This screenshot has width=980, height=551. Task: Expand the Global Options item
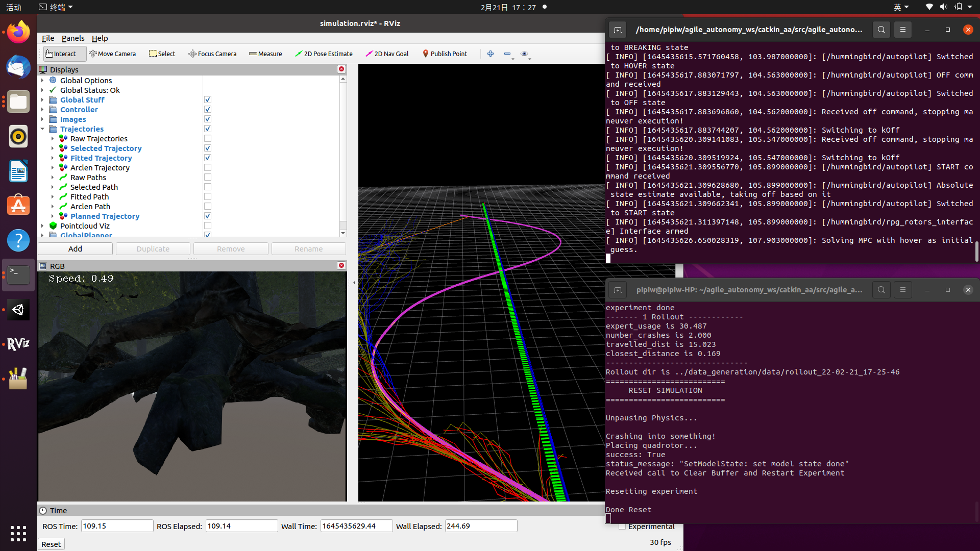coord(42,81)
